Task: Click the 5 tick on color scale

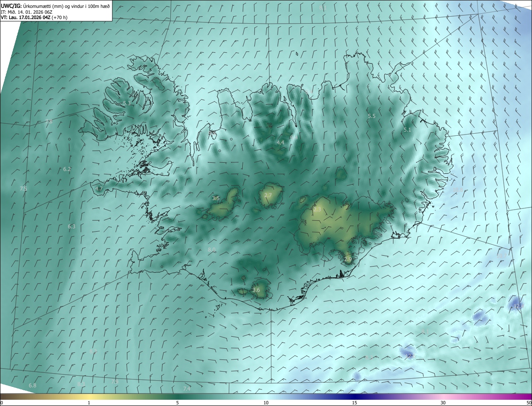Action: point(177,403)
